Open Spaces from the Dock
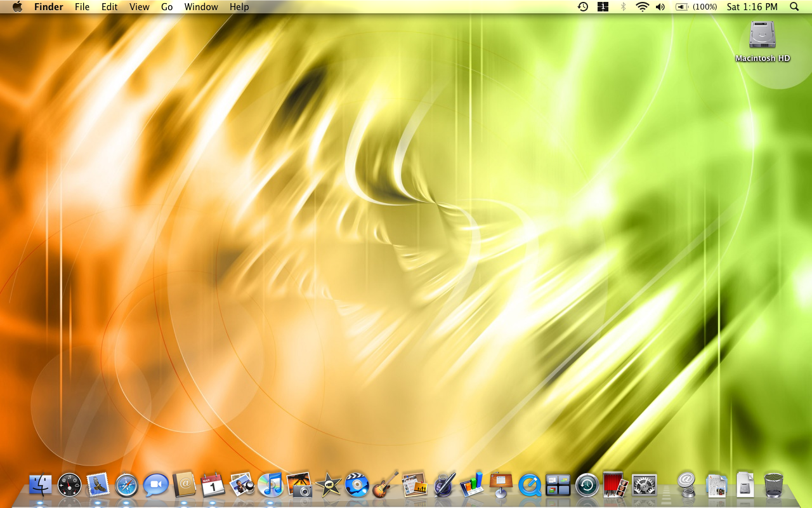Viewport: 812px width, 508px height. 558,485
